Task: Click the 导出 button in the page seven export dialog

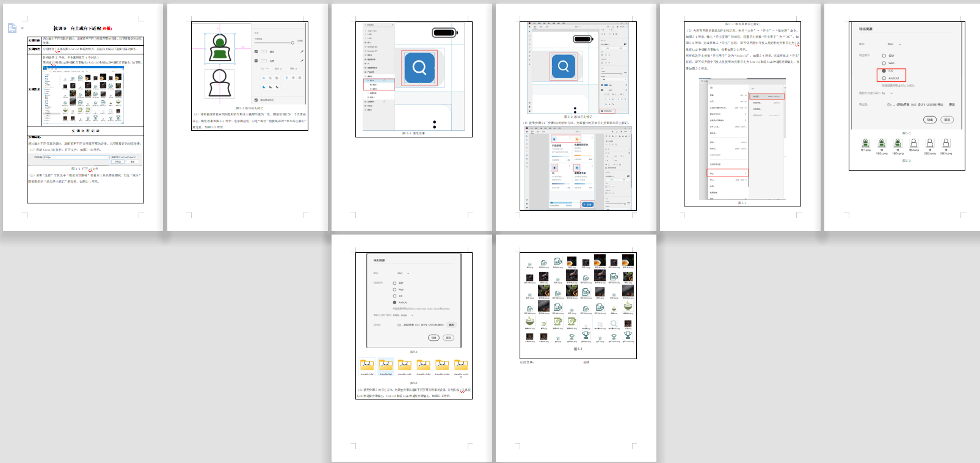Action: click(434, 338)
